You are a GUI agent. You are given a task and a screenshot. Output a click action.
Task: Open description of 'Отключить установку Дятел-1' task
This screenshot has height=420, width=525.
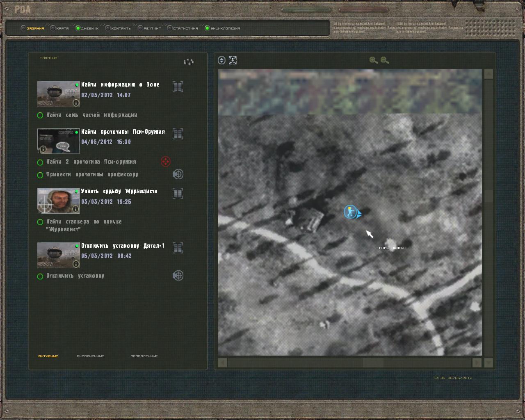178,248
